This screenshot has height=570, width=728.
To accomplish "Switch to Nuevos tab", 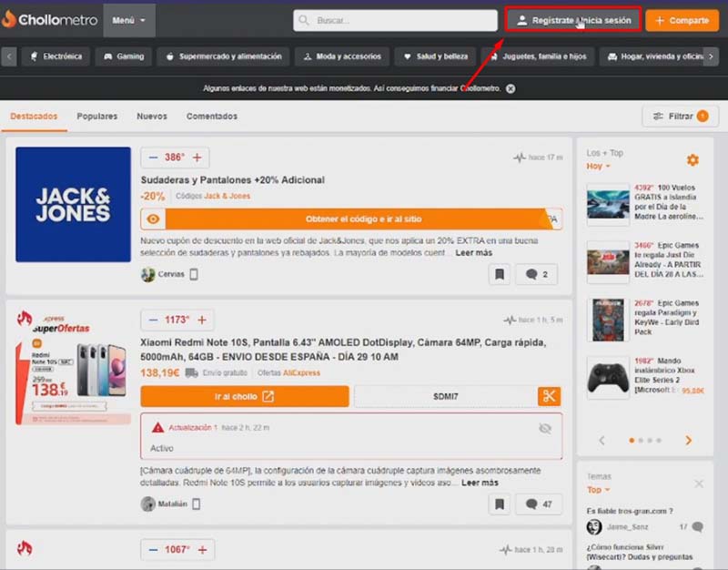I will tap(152, 117).
